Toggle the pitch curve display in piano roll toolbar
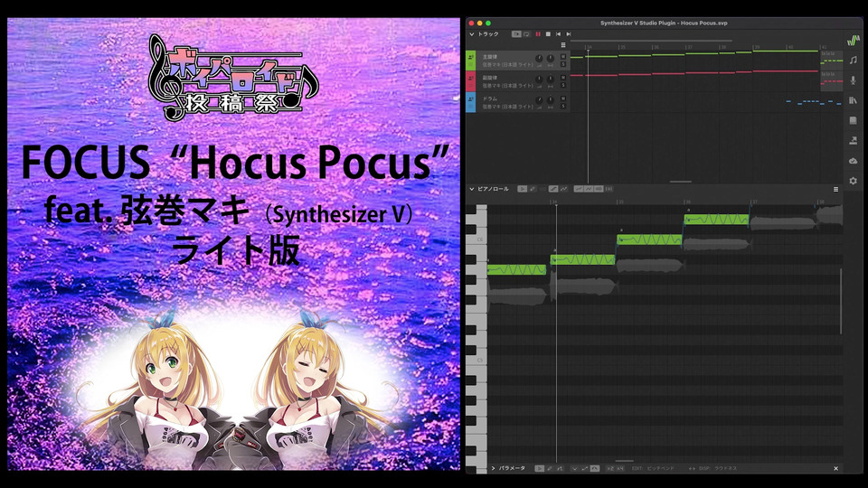The height and width of the screenshot is (488, 868). [579, 189]
